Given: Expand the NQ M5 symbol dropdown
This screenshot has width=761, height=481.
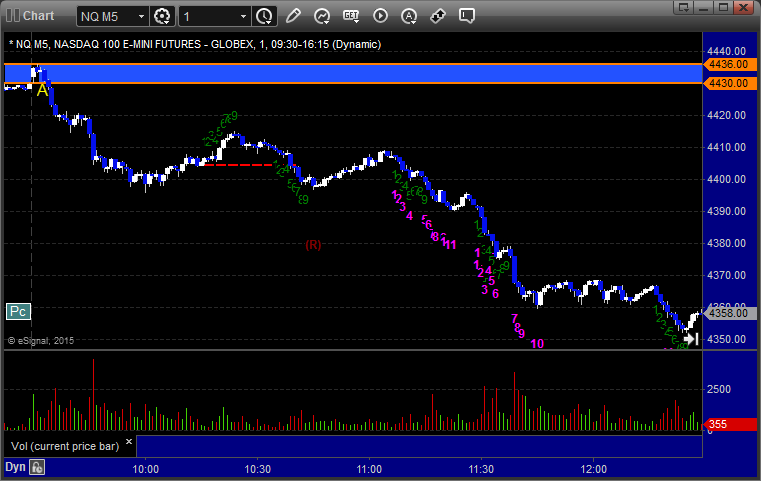Looking at the screenshot, I should pyautogui.click(x=141, y=17).
